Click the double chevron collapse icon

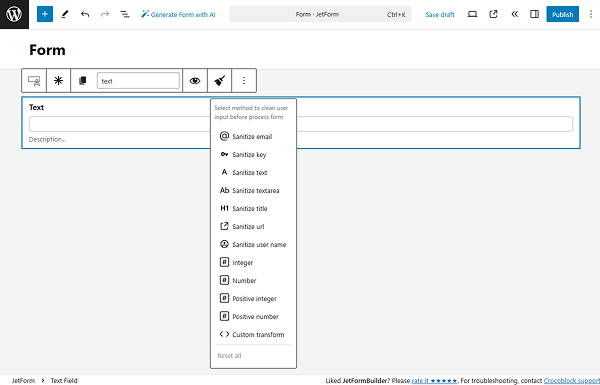515,14
